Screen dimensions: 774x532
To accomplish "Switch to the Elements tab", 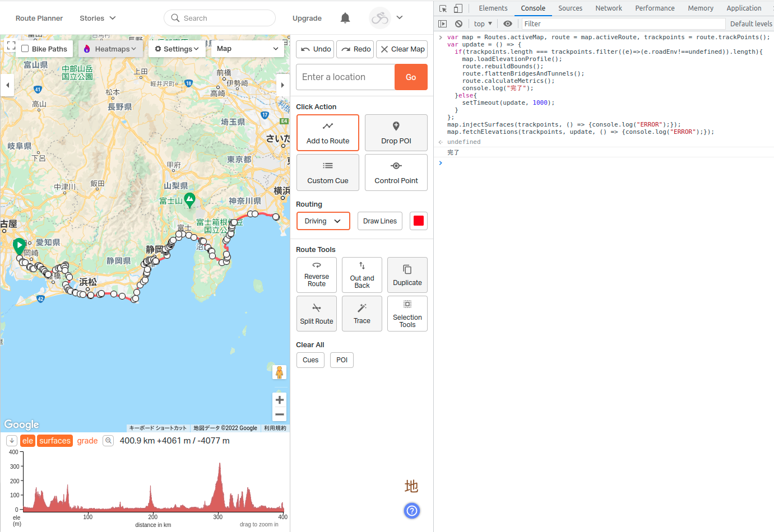I will pyautogui.click(x=493, y=8).
